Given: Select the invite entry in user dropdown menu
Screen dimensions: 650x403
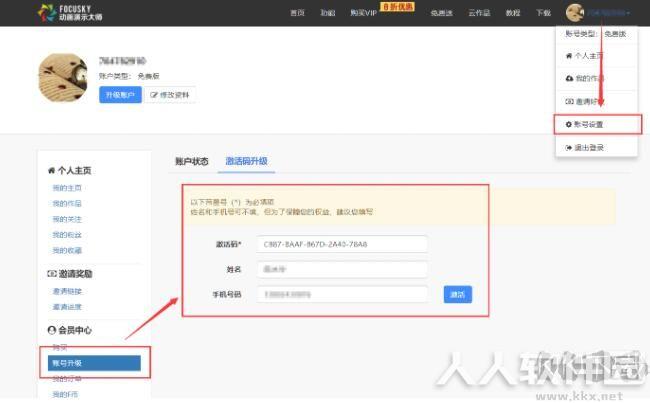Looking at the screenshot, I should click(588, 101).
